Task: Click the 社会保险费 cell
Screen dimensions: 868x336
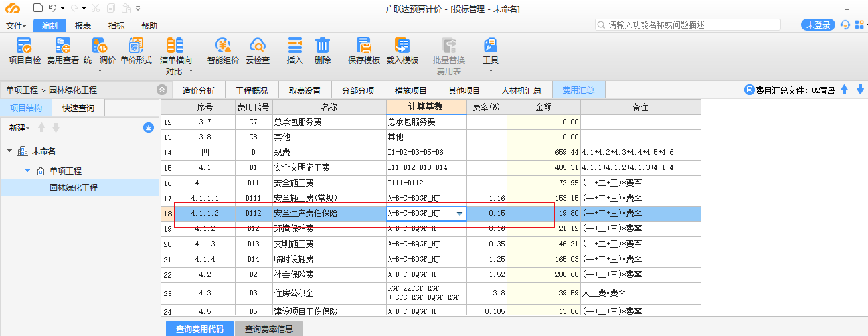Action: (x=329, y=274)
